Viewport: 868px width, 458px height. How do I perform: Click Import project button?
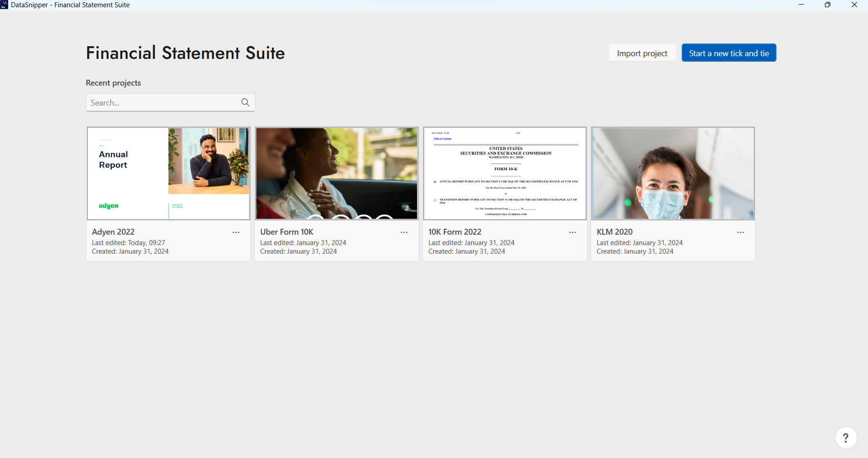(x=642, y=53)
